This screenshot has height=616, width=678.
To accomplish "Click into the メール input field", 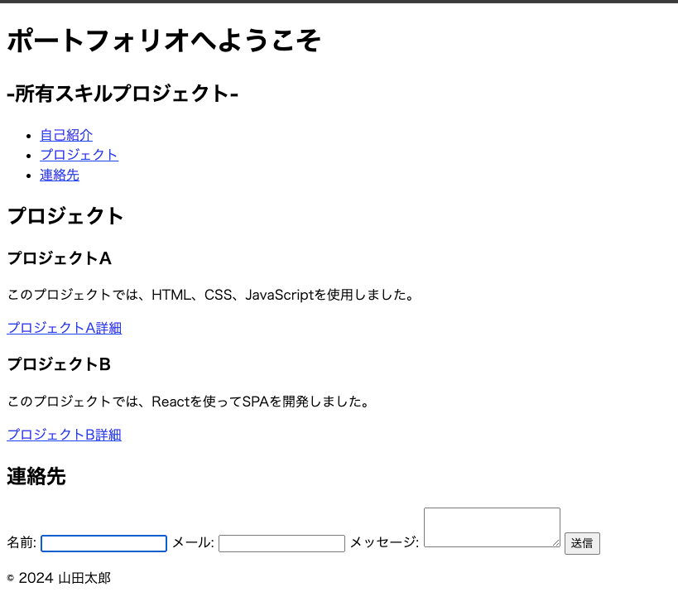I will point(281,543).
